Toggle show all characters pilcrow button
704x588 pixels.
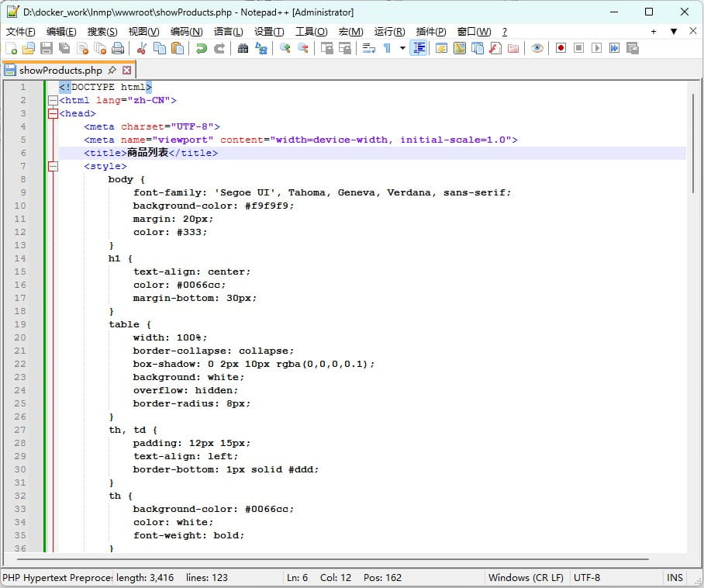[387, 48]
